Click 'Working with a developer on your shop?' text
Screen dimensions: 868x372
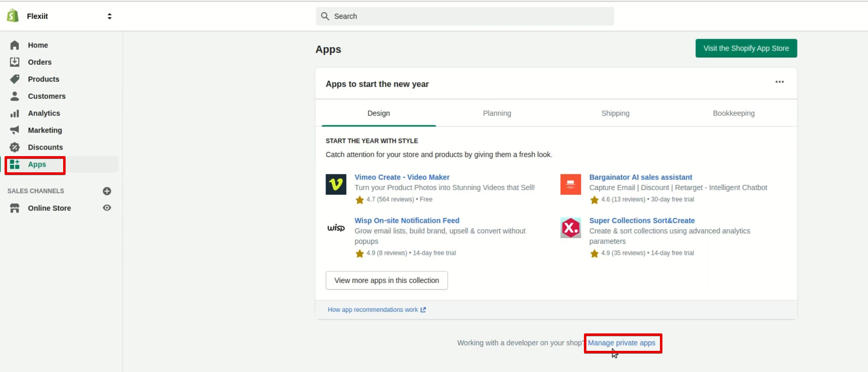pos(521,343)
